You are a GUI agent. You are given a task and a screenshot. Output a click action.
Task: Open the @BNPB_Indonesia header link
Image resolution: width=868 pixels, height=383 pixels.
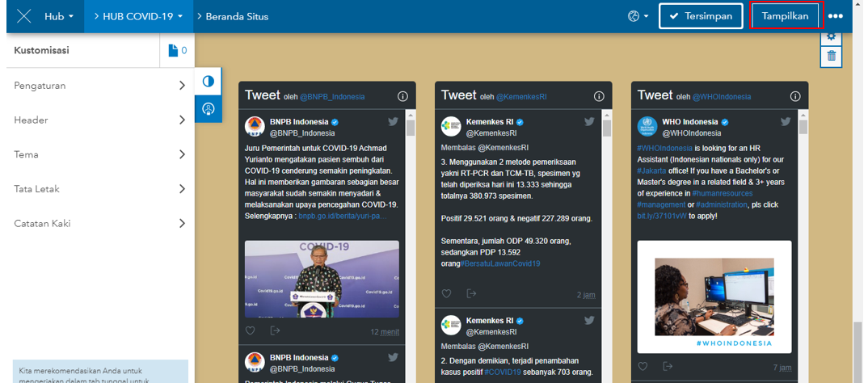[x=332, y=96]
